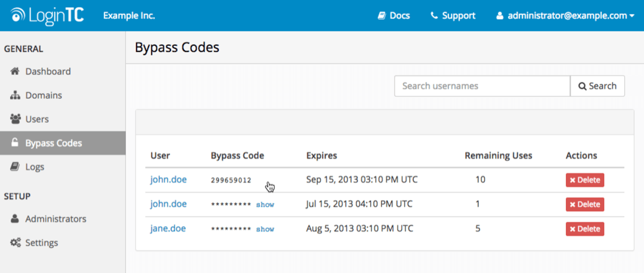Delete the bypass code expiring Sep 15

pos(585,180)
